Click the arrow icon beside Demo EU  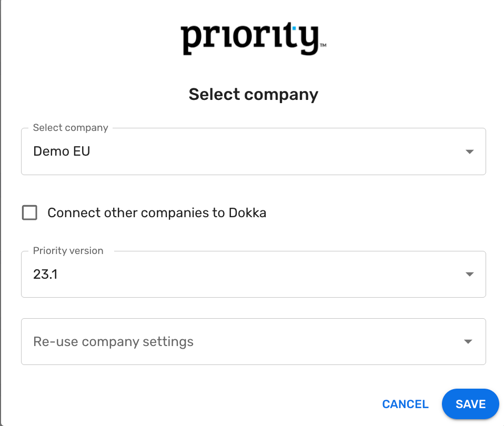(x=469, y=152)
